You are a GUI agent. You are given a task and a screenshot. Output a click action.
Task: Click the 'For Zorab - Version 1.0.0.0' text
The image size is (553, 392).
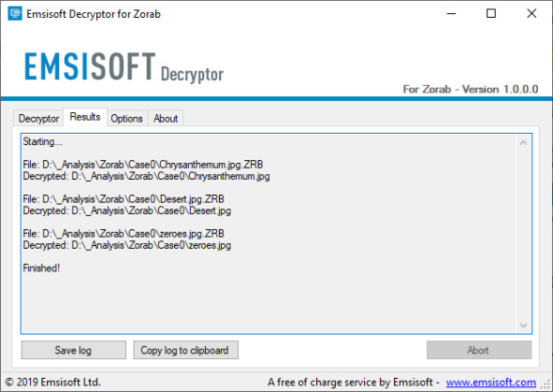[x=471, y=89]
